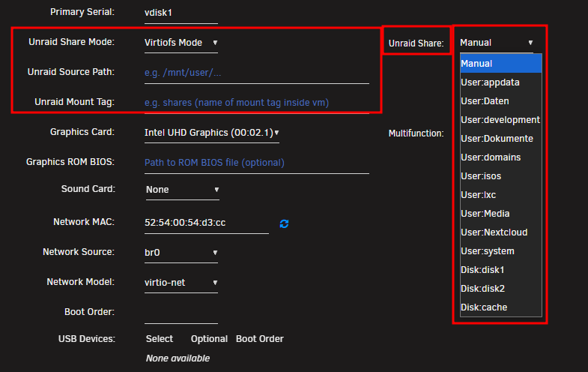Image resolution: width=588 pixels, height=372 pixels.
Task: Regenerate the Network MAC address with refresh icon
Action: (284, 223)
